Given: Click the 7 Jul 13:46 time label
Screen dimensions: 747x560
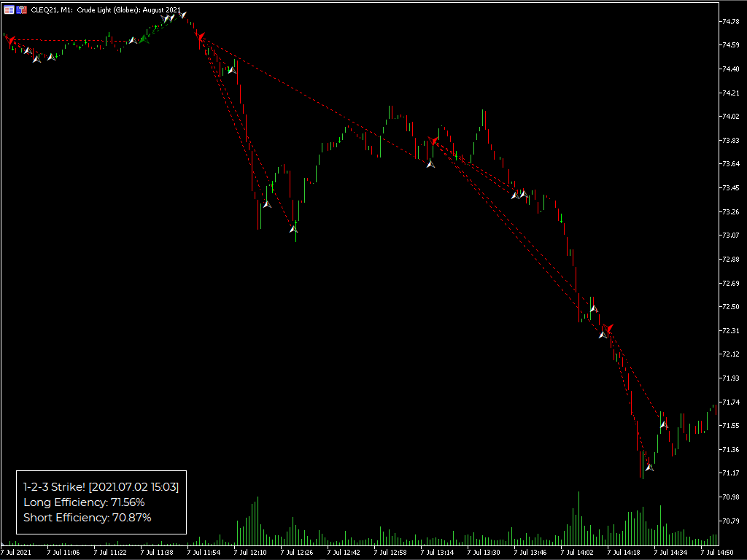Looking at the screenshot, I should [530, 553].
